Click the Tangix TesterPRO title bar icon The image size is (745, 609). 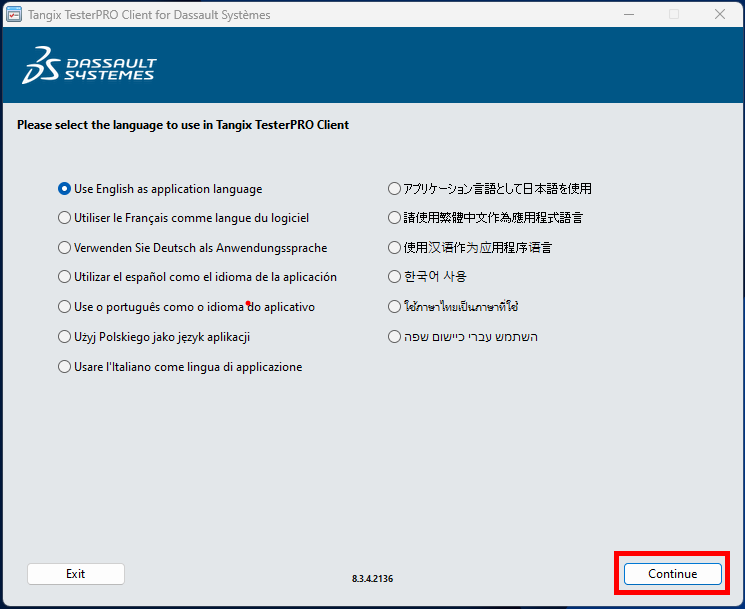[15, 15]
